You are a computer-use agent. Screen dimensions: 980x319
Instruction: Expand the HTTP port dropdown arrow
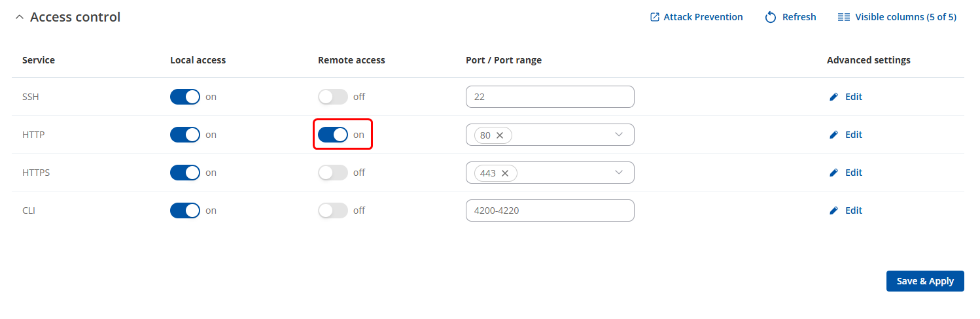click(619, 135)
